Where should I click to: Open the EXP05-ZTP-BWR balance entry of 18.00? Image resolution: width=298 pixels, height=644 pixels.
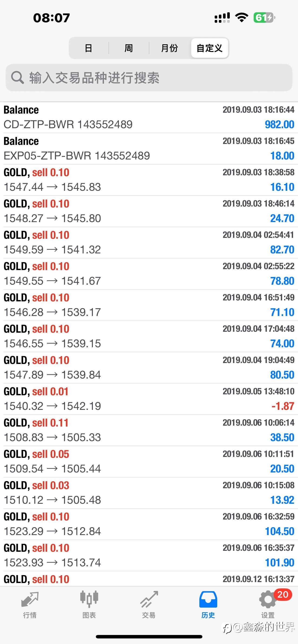149,149
